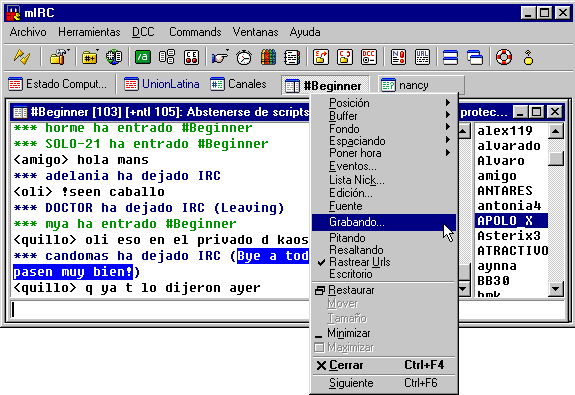This screenshot has width=575, height=395.
Task: Toggle the Pitando option in context menu
Action: point(384,238)
